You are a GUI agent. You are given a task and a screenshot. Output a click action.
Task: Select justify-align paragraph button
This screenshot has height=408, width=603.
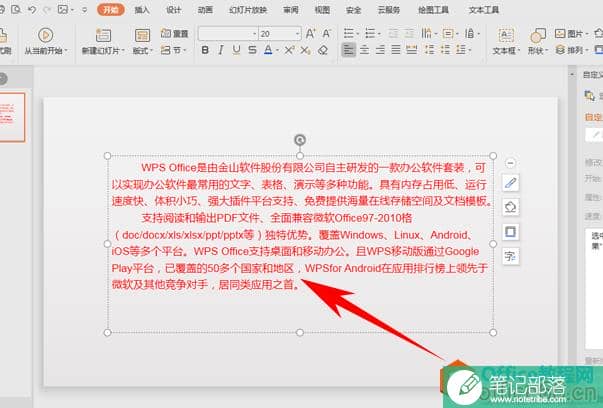396,50
